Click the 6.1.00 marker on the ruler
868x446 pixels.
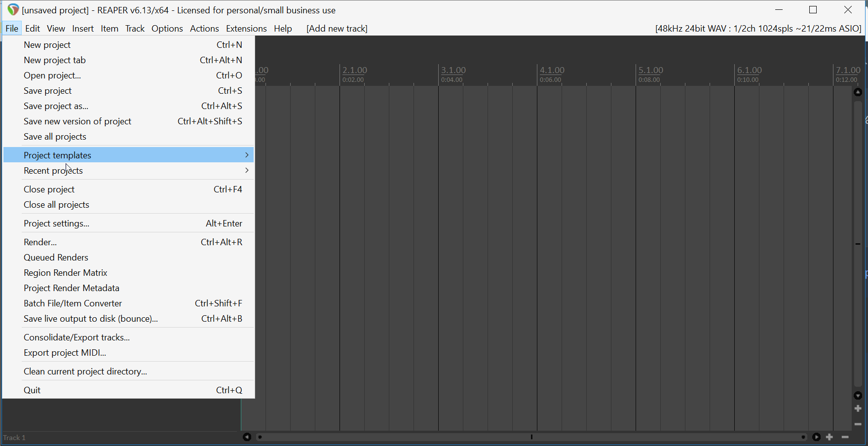750,70
